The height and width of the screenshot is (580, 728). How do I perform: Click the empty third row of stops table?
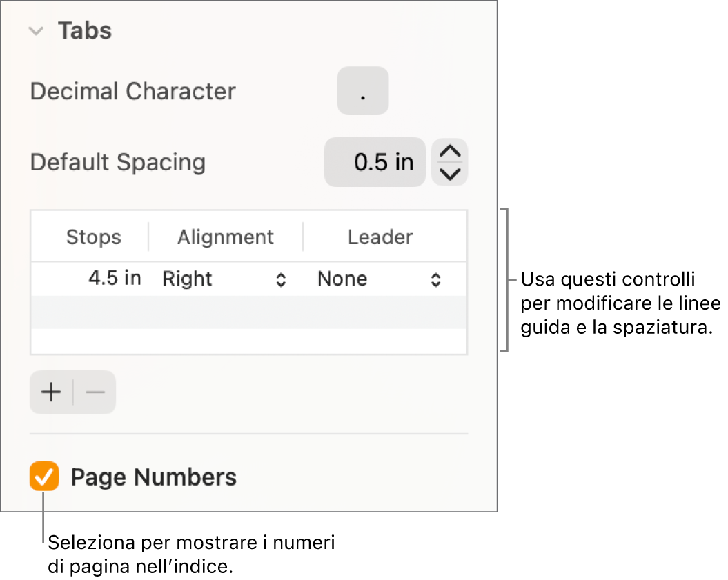248,341
